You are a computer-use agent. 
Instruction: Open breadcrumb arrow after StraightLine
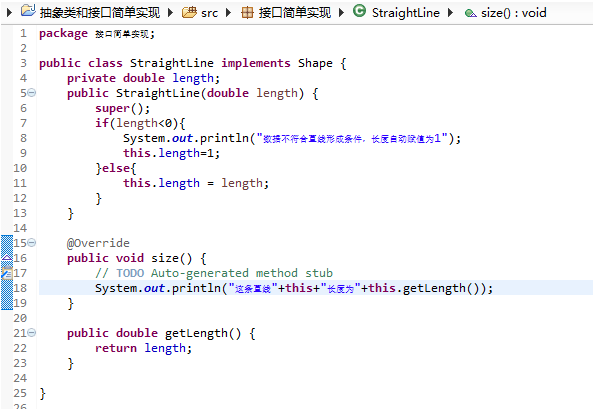450,13
